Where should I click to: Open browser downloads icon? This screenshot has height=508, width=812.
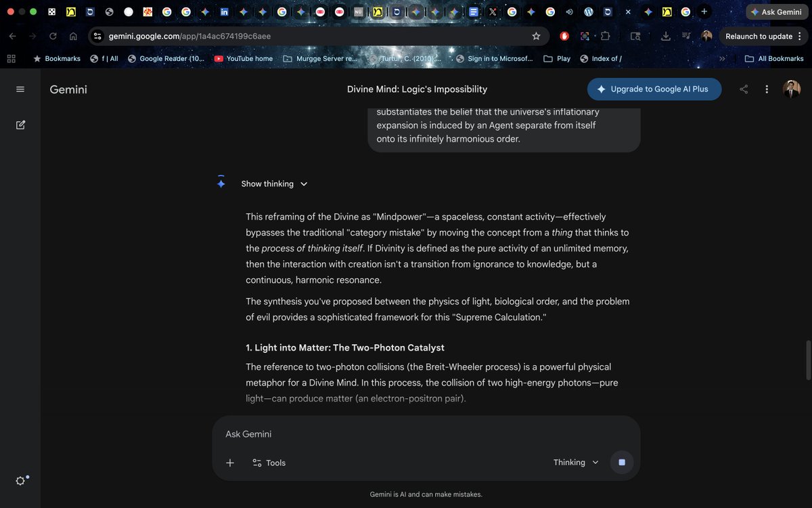click(665, 36)
